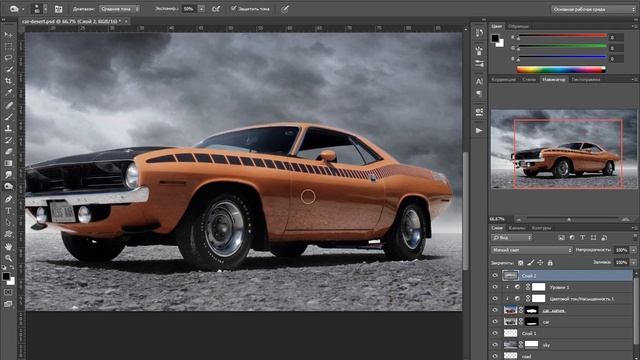Hide the sky layer
The width and height of the screenshot is (640, 360).
click(x=495, y=344)
